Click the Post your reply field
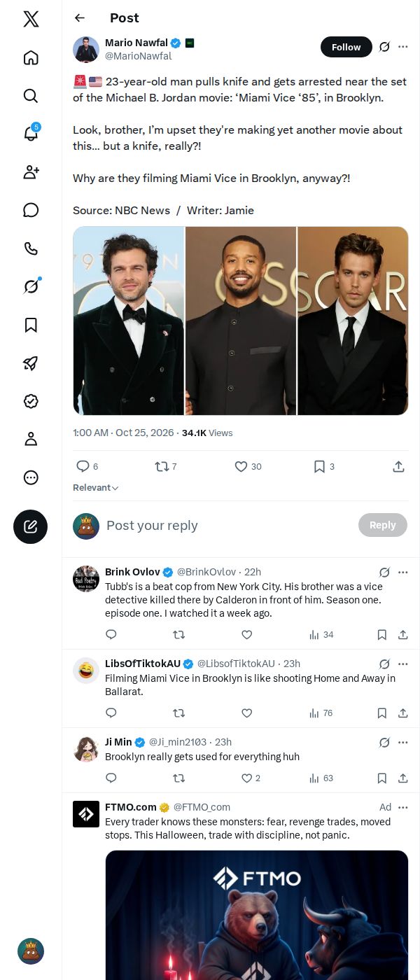This screenshot has height=980, width=420. pos(228,526)
